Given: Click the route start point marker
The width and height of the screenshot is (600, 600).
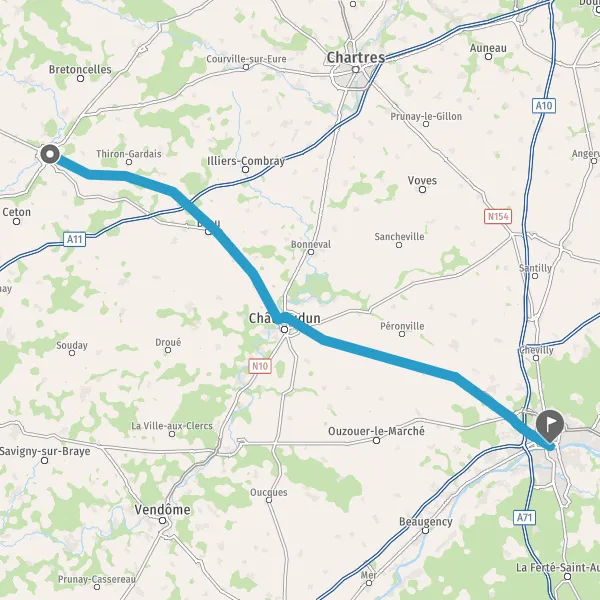Looking at the screenshot, I should click(x=50, y=154).
